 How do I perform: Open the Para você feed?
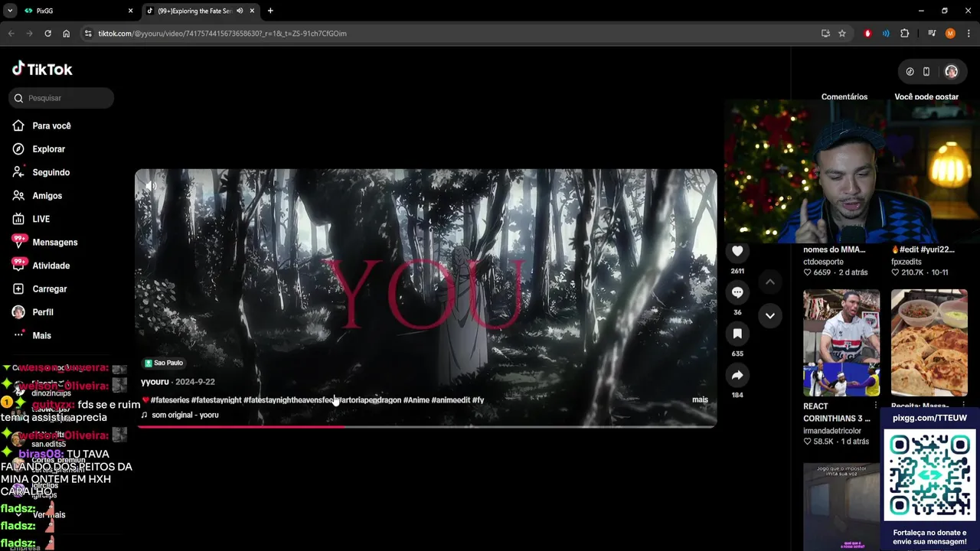pos(51,126)
